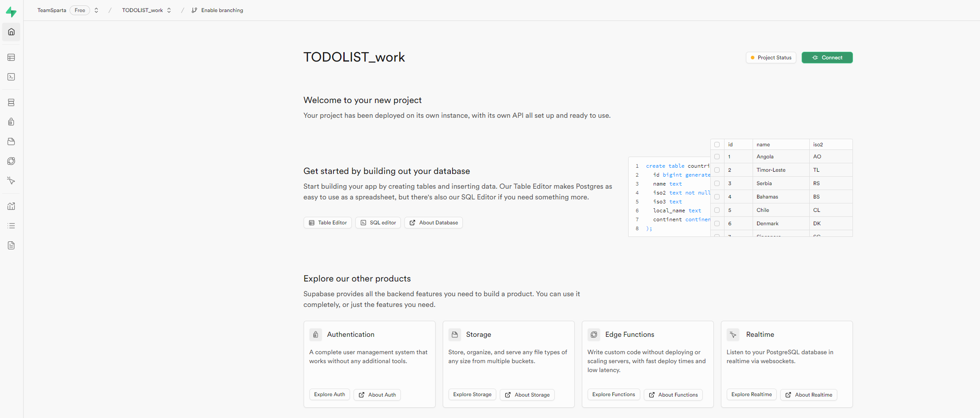Click the 'Timor-Leste' table cell
Image resolution: width=980 pixels, height=418 pixels.
(781, 170)
